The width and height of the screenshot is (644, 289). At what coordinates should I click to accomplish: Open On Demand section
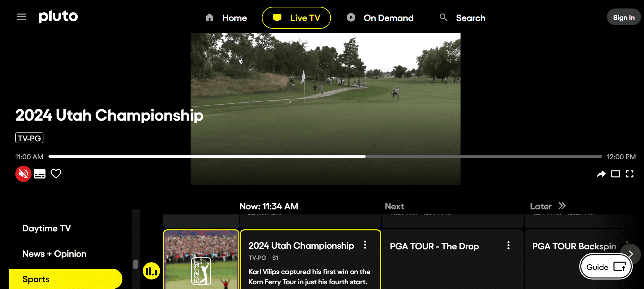coord(380,18)
